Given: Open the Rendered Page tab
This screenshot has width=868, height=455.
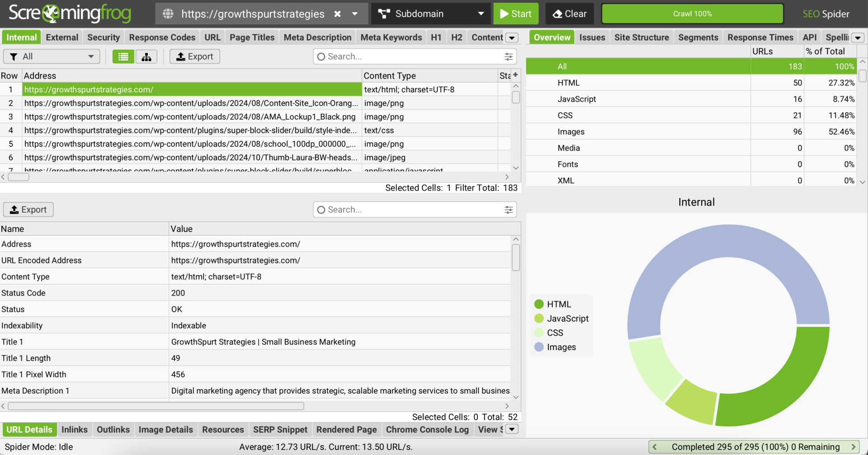Looking at the screenshot, I should [346, 430].
